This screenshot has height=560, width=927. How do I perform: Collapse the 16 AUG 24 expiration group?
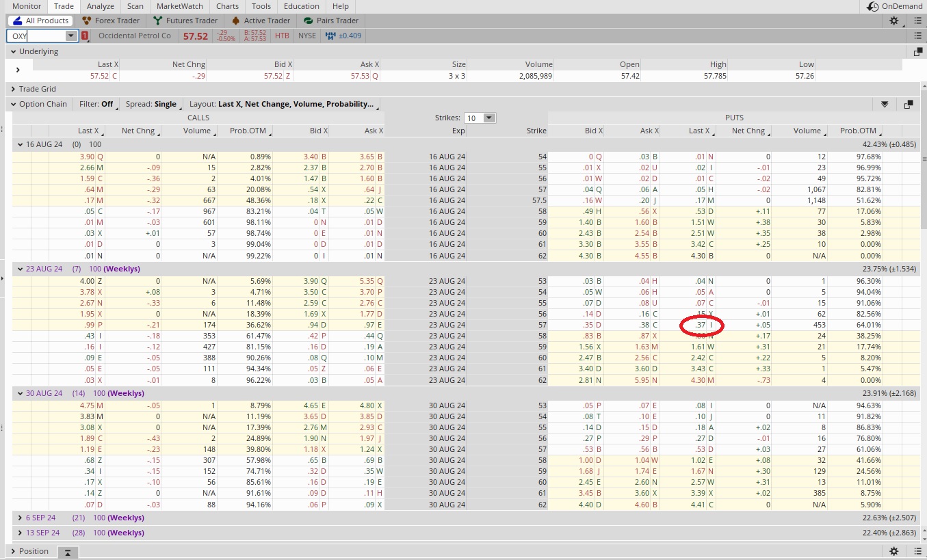click(x=21, y=144)
